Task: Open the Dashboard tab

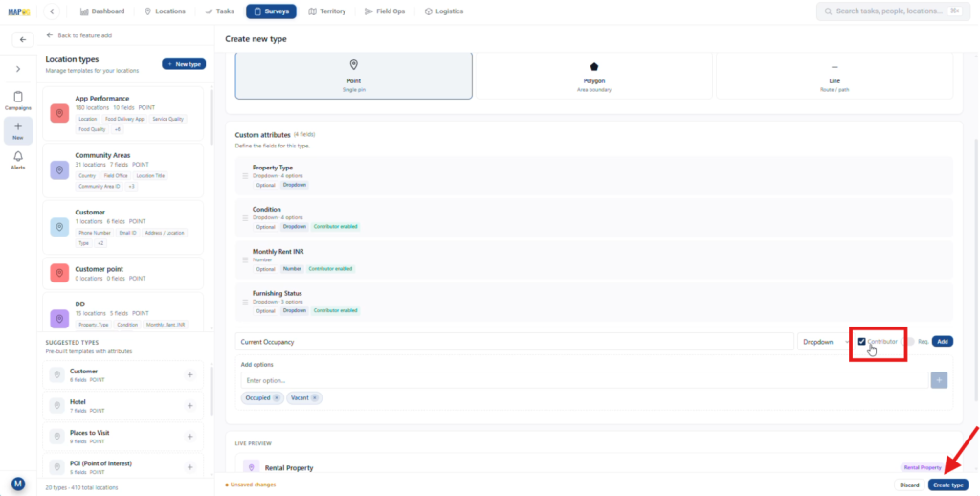Action: click(x=102, y=11)
